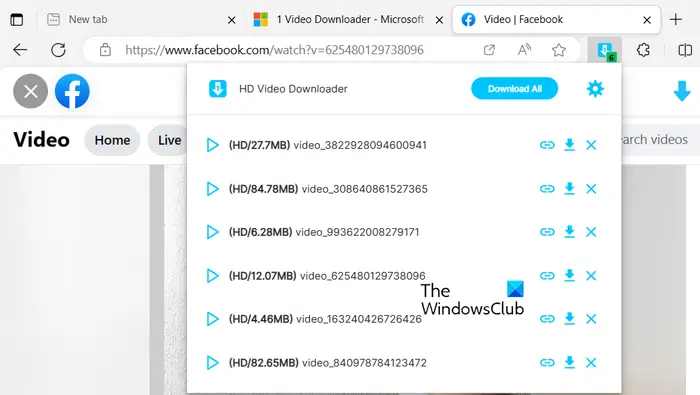Copy link for the 84.78MB video
This screenshot has width=700, height=395.
click(547, 189)
